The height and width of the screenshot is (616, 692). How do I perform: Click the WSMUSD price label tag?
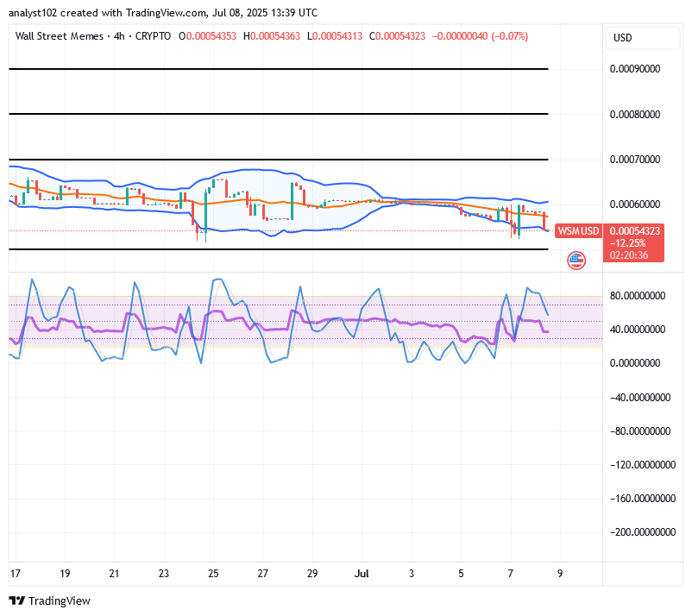point(578,230)
